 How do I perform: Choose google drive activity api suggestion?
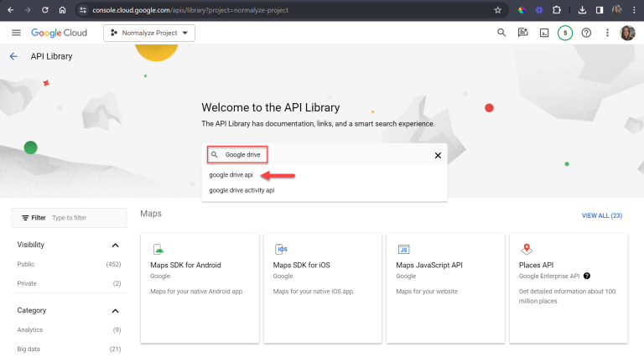[x=241, y=190]
